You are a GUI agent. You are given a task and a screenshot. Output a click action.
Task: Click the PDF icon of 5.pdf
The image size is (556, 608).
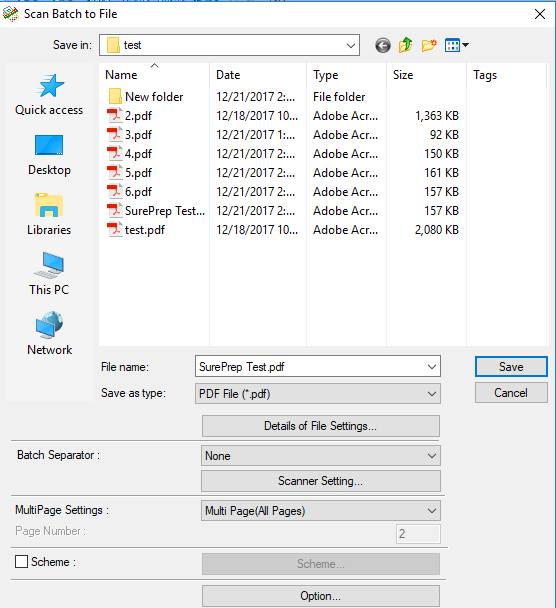point(115,173)
